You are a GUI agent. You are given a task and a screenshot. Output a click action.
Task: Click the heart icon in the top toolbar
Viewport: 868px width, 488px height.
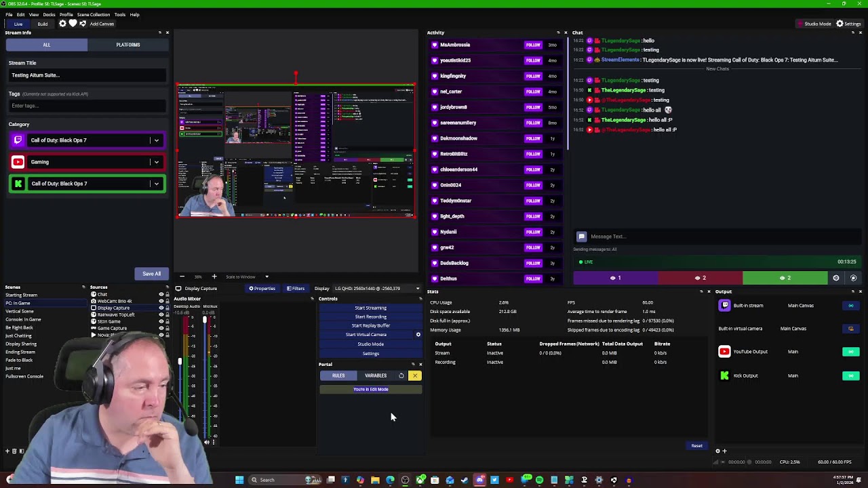click(73, 24)
